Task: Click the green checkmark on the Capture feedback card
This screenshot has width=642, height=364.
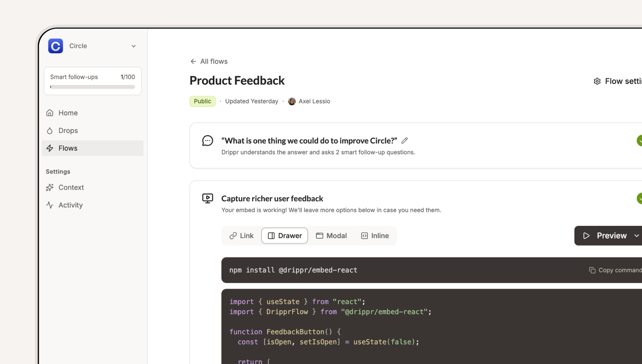Action: click(640, 199)
